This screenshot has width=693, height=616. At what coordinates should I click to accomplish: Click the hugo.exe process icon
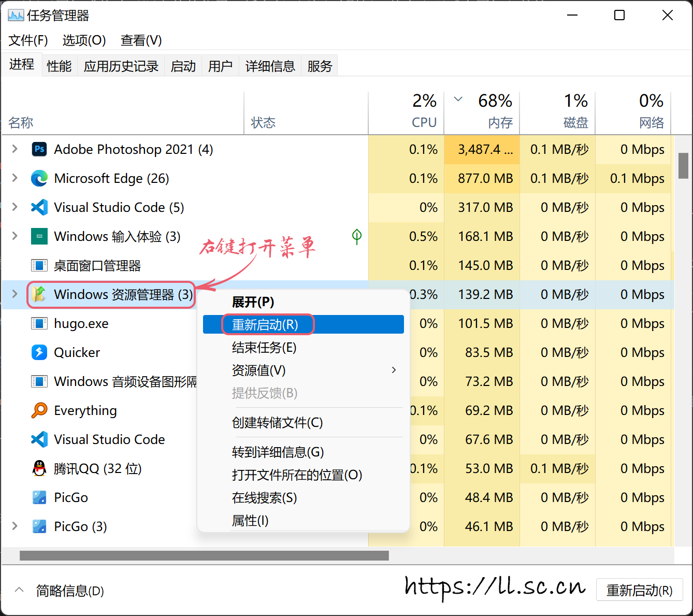click(39, 323)
